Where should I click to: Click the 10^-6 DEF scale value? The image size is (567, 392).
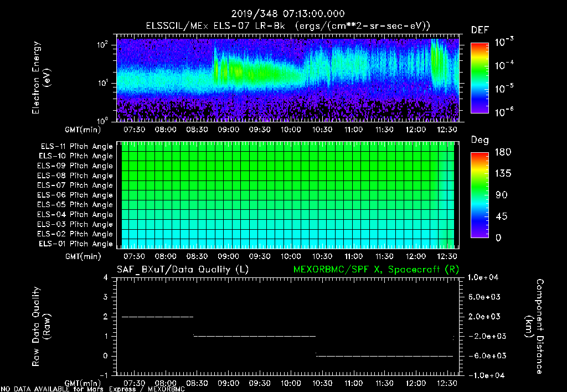click(x=504, y=112)
